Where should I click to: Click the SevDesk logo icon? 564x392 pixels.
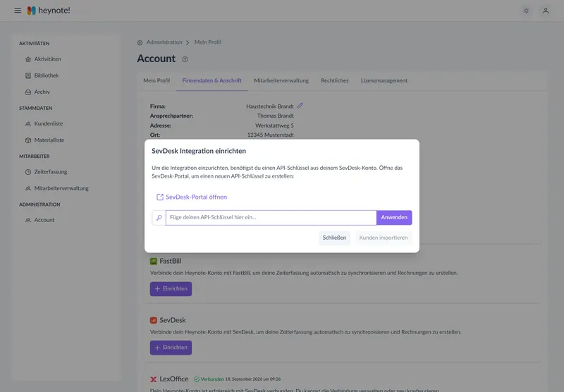coord(154,320)
